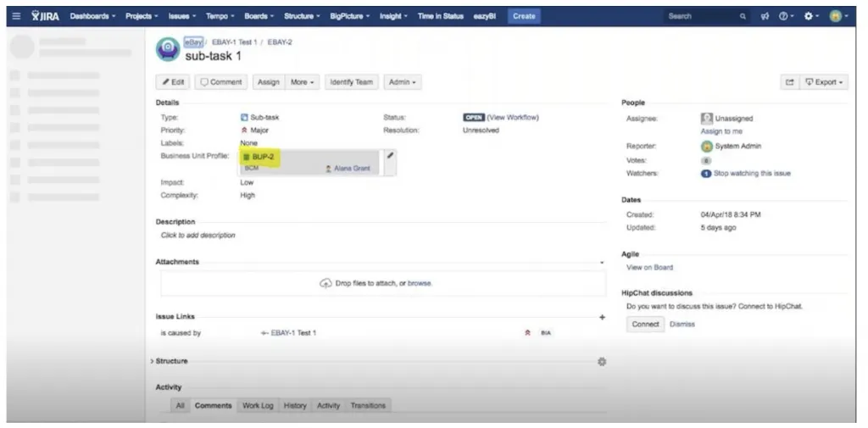The height and width of the screenshot is (428, 868).
Task: Open the EBAY-2 breadcrumb link
Action: 280,42
